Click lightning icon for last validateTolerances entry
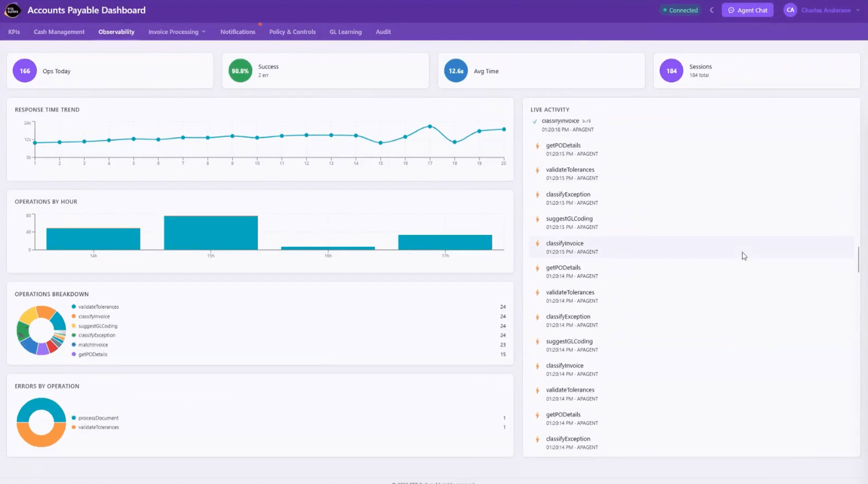The width and height of the screenshot is (868, 484). (538, 390)
